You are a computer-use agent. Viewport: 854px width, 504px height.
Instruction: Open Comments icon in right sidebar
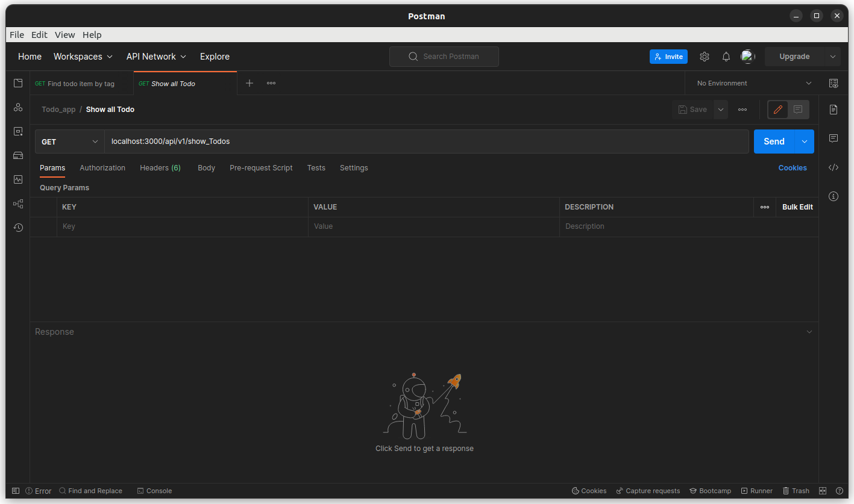[x=834, y=138]
